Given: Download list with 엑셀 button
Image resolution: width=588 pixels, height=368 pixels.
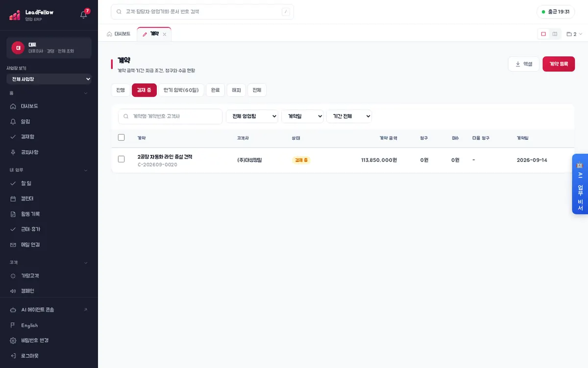Looking at the screenshot, I should coord(524,64).
